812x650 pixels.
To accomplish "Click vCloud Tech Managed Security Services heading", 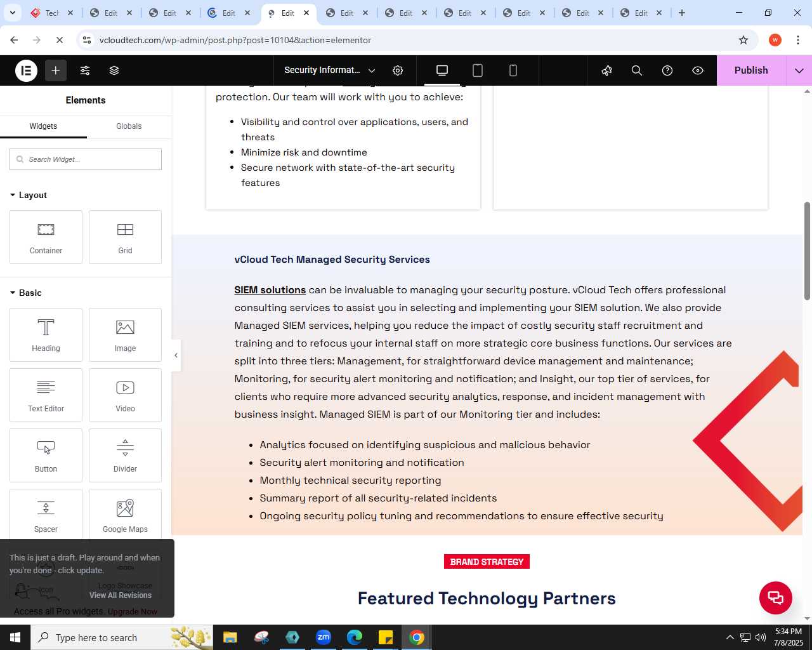I will [332, 260].
